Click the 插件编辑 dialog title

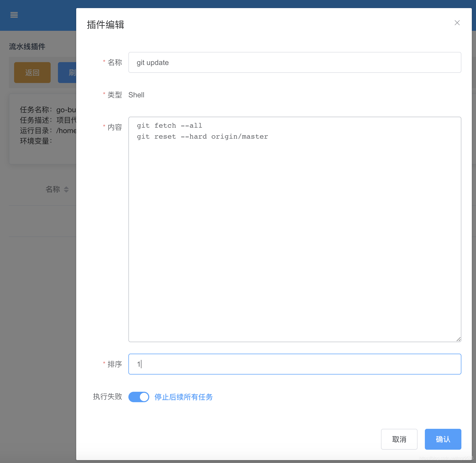pyautogui.click(x=105, y=25)
